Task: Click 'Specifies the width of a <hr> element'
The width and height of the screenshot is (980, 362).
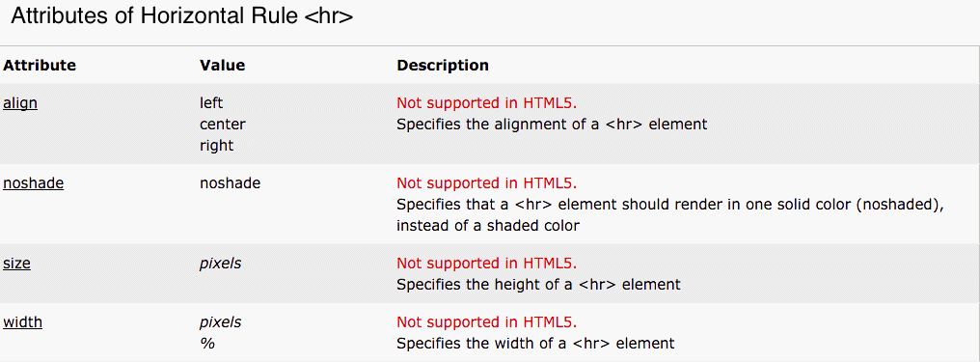Action: pos(535,344)
